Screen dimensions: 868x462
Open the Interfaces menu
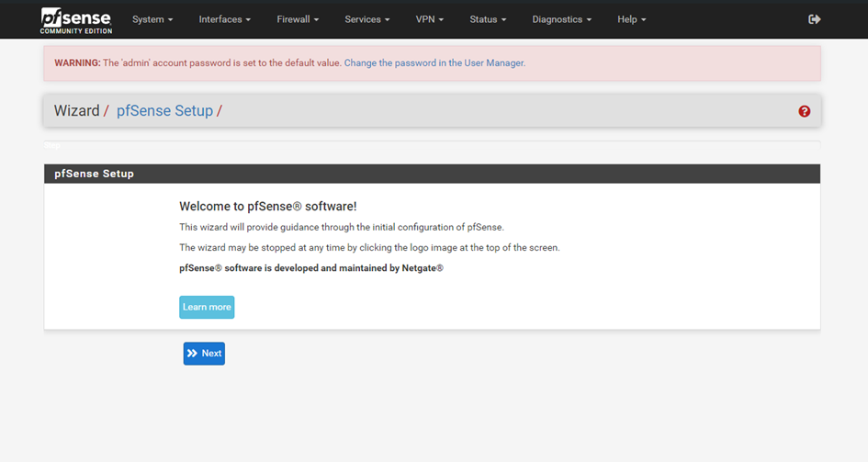(x=224, y=19)
